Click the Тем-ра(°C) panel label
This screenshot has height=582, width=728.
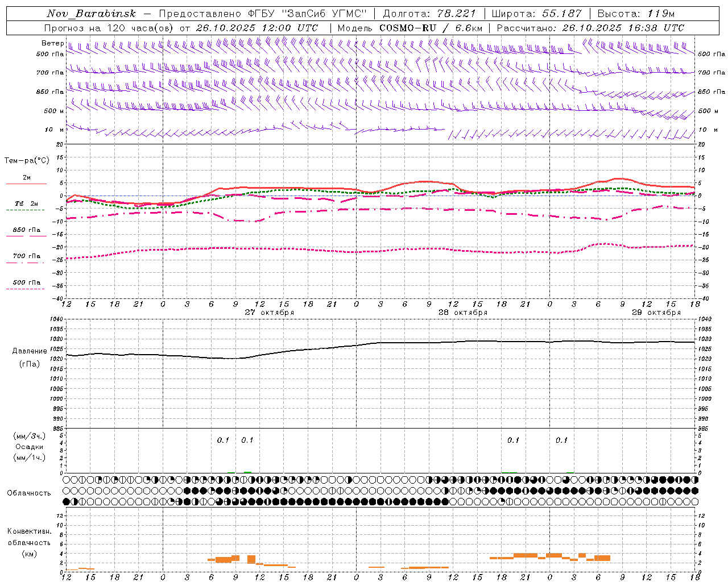coord(27,160)
